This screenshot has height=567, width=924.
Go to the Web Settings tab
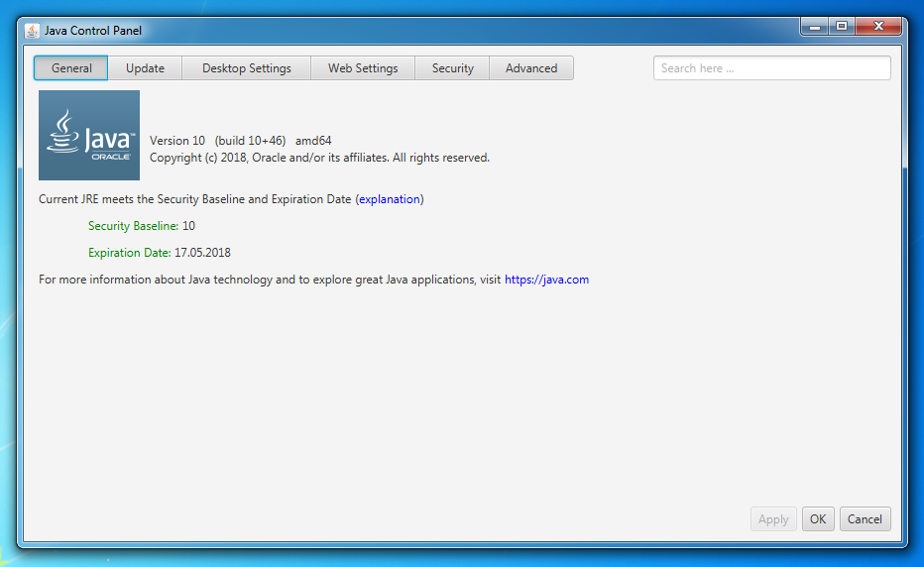pyautogui.click(x=363, y=67)
